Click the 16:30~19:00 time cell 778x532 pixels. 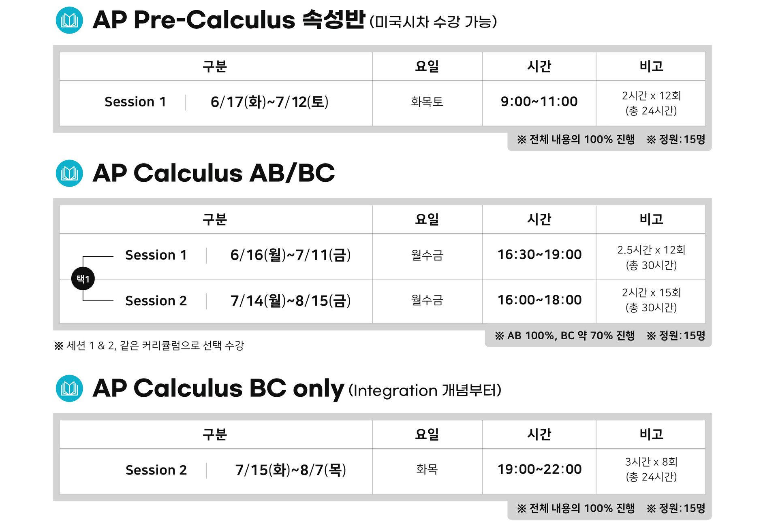539,255
